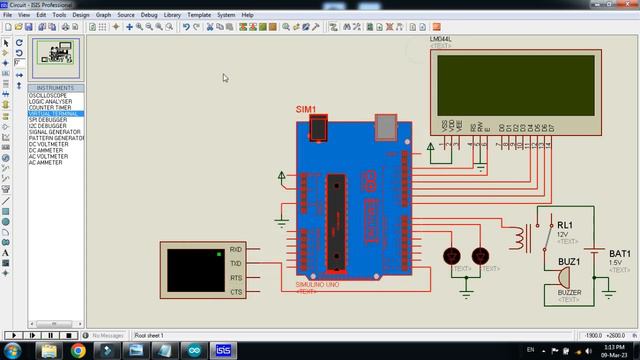Click the rotate anticlockwise button
This screenshot has height=360, width=640.
pyautogui.click(x=19, y=53)
